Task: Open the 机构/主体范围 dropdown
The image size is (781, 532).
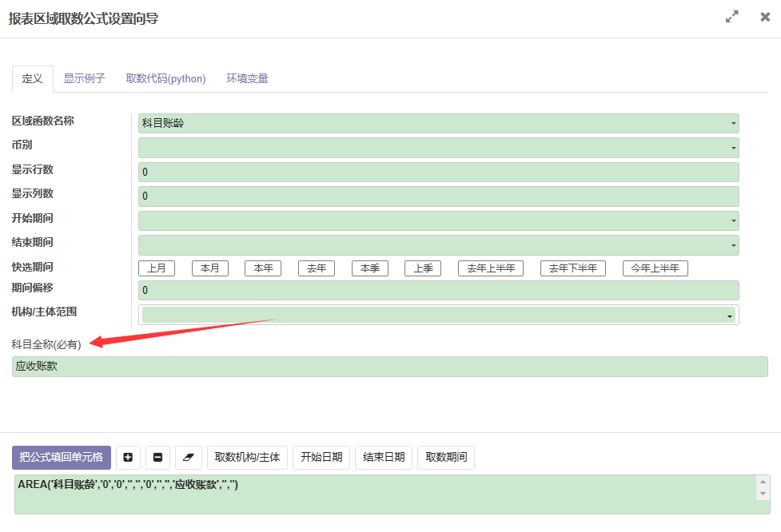Action: [438, 315]
